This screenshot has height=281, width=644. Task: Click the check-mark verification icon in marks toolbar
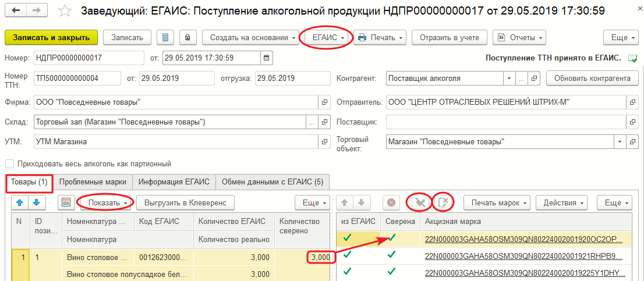point(419,202)
